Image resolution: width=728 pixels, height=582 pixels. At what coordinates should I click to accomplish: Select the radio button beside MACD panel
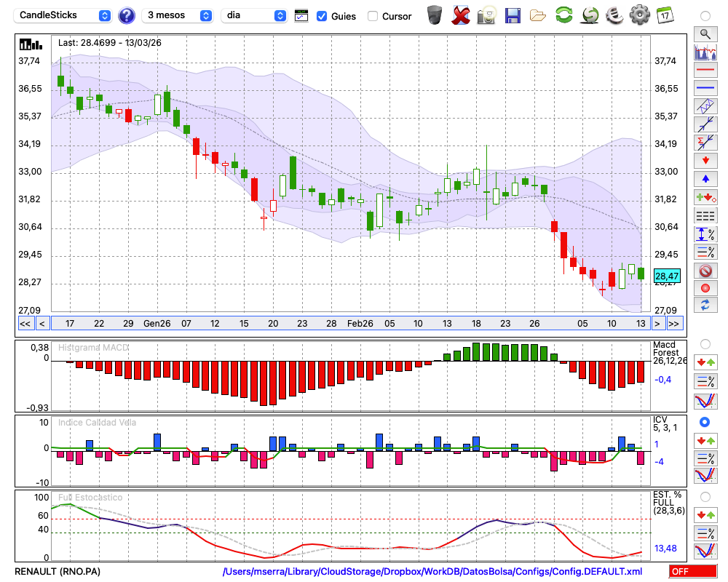point(705,343)
